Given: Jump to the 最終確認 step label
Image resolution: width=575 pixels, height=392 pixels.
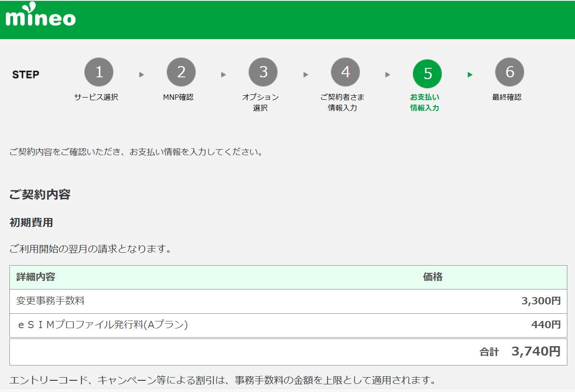Looking at the screenshot, I should [x=507, y=97].
